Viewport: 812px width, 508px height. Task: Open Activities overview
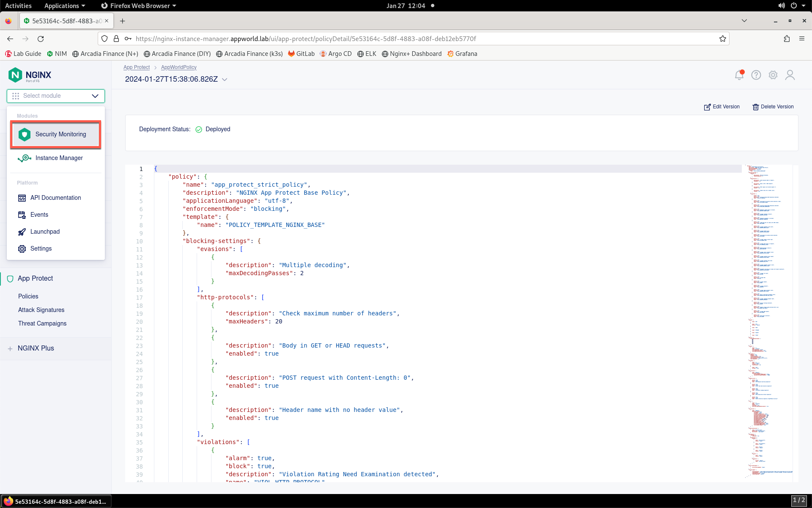point(18,6)
